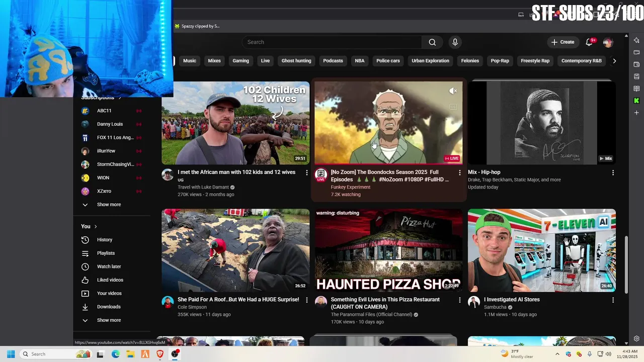Open File Explorer from the taskbar
Screen dimensions: 644x362
pyautogui.click(x=130, y=354)
